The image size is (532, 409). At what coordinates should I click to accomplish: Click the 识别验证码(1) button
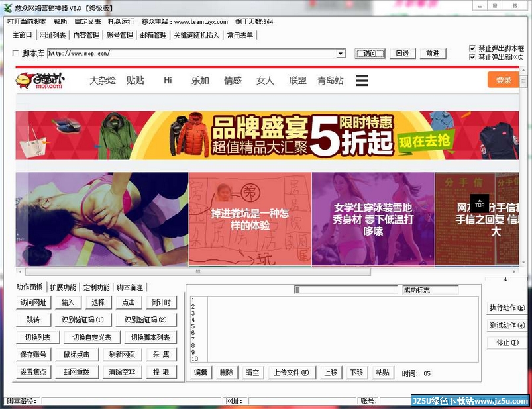tap(83, 320)
